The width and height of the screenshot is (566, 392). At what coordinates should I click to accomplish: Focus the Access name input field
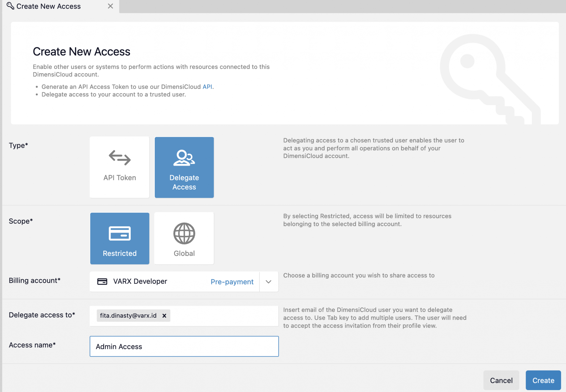click(184, 346)
